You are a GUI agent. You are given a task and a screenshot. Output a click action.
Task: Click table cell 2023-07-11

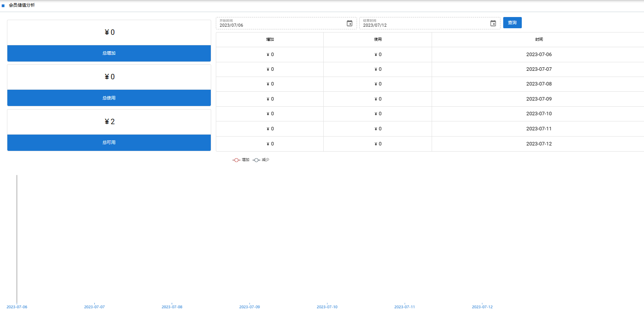539,129
